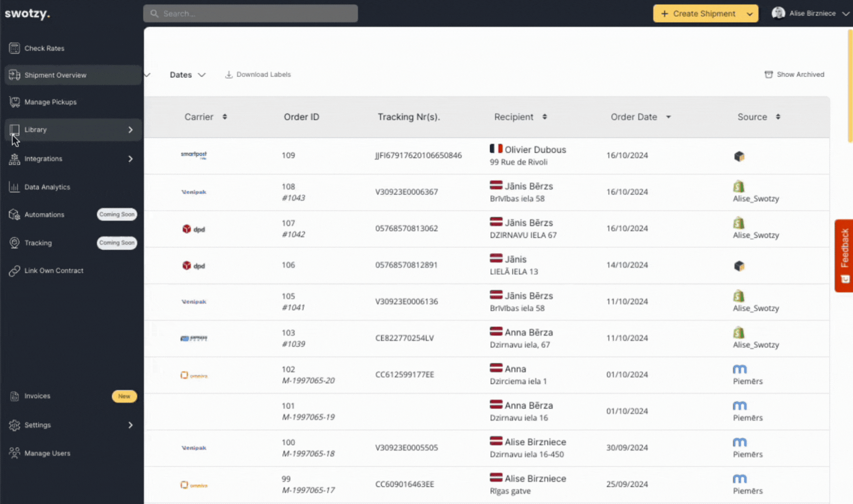Click Manage Users people icon
This screenshot has width=853, height=504.
coord(14,453)
